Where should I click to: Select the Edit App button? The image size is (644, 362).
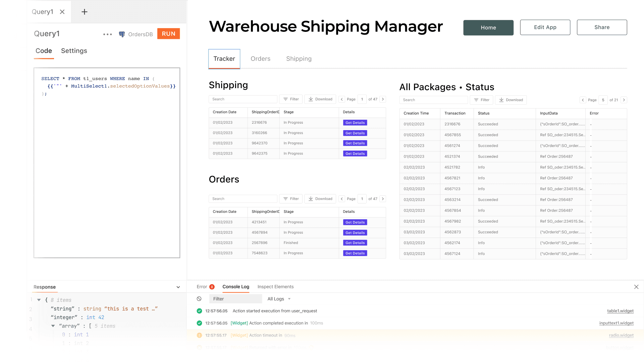(545, 27)
